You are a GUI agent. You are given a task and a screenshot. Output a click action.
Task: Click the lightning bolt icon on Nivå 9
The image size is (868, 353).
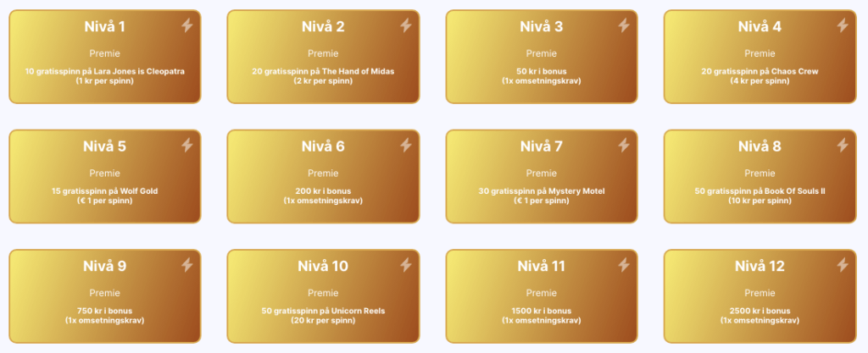[x=187, y=265]
